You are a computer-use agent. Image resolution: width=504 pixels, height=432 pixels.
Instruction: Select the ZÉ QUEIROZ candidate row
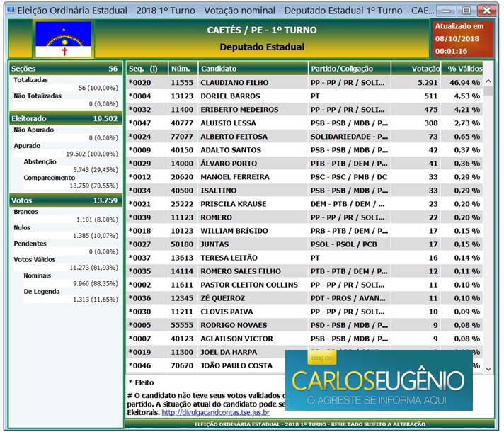(304, 299)
